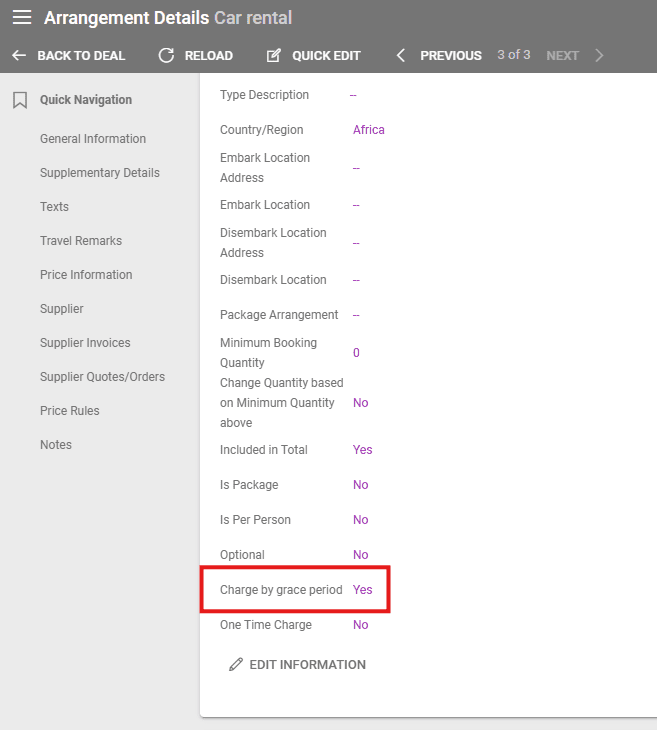Viewport: 657px width, 730px height.
Task: Go to Supplier Invoices section
Action: pyautogui.click(x=85, y=343)
